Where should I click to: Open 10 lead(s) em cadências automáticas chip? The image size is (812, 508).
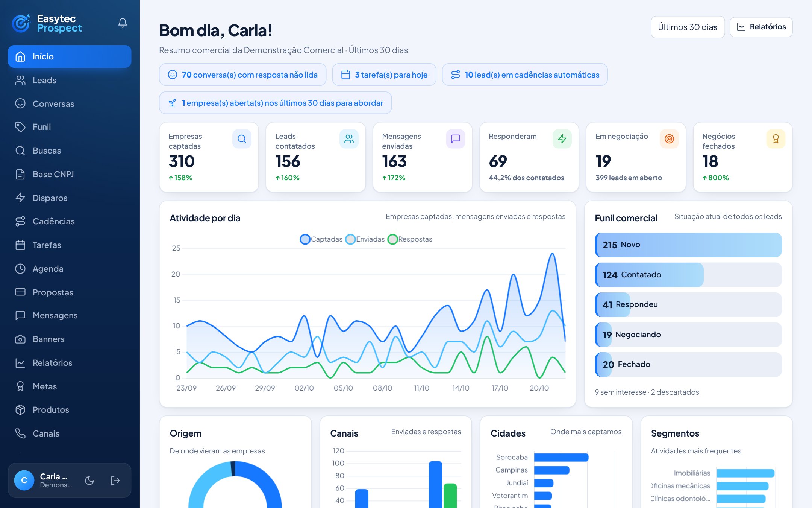click(525, 75)
